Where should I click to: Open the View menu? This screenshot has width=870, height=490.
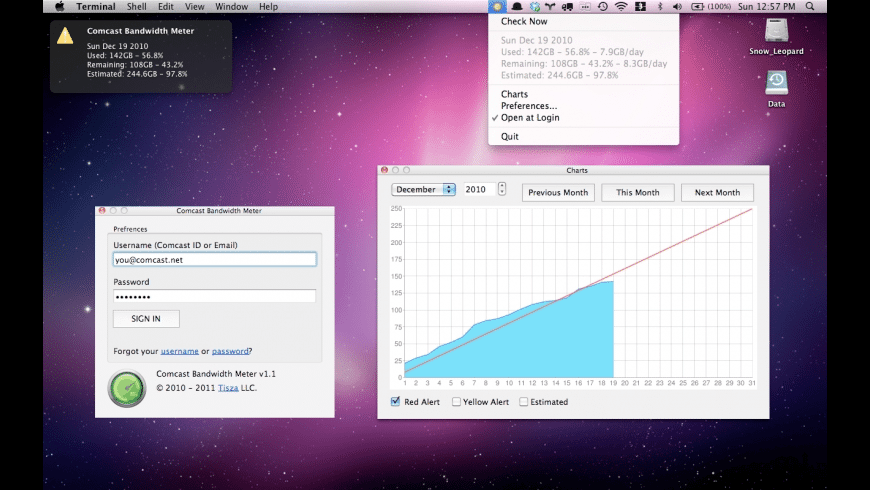click(194, 7)
